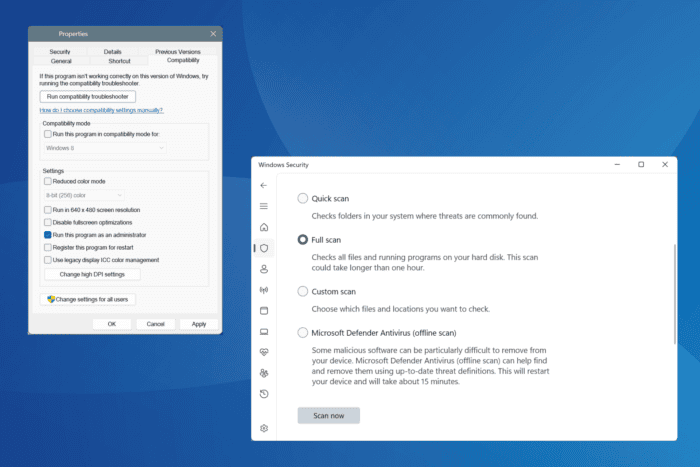Open Device performance & health heart icon
This screenshot has height=467, width=700.
[264, 352]
